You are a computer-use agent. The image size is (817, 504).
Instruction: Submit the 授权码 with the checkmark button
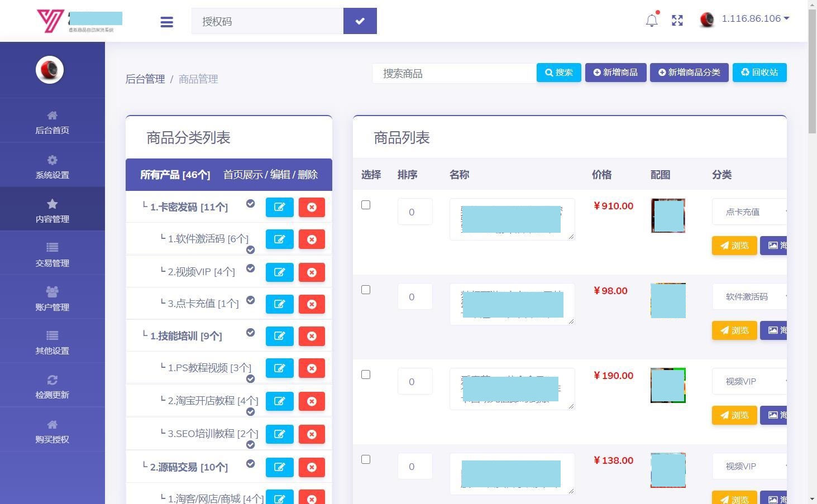point(360,21)
